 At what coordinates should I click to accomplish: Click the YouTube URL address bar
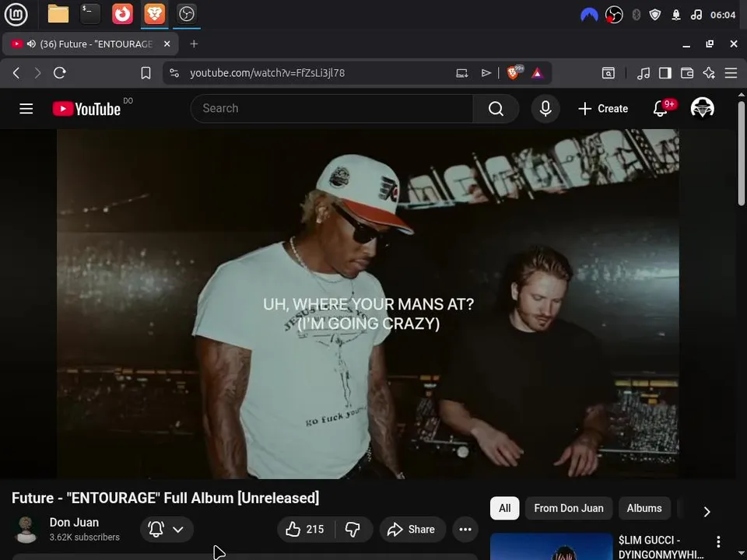[267, 73]
